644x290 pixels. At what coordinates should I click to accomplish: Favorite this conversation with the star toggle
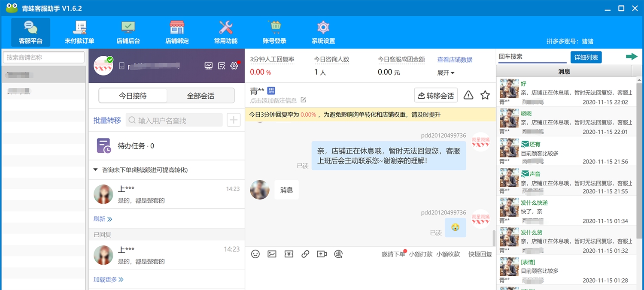485,95
